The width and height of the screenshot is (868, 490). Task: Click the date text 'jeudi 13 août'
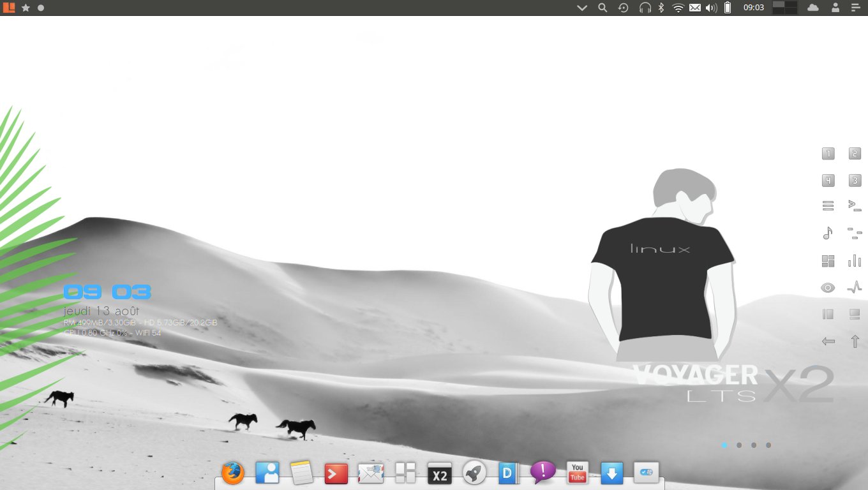101,311
